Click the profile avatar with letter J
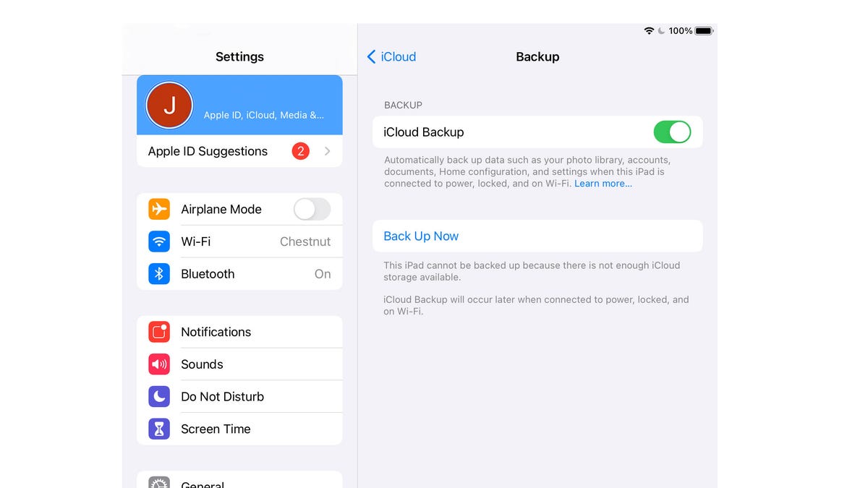 (169, 105)
